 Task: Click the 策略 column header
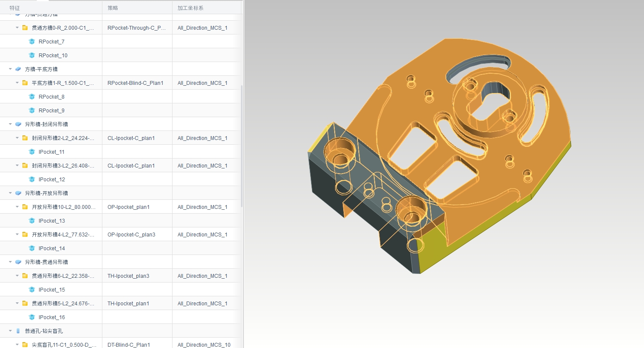pos(137,8)
